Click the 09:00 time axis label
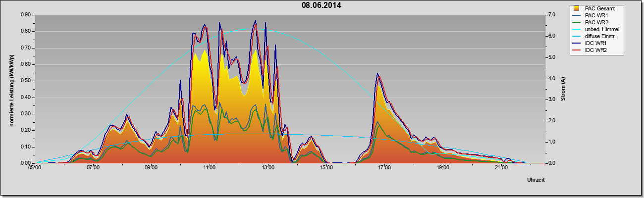The height and width of the screenshot is (198, 644). (151, 168)
